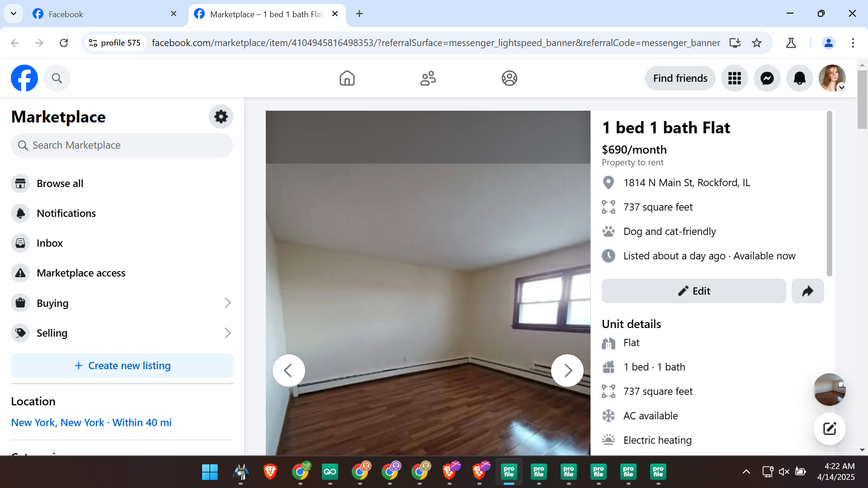The image size is (868, 488).
Task: Open account menu on profile picture
Action: tap(832, 78)
